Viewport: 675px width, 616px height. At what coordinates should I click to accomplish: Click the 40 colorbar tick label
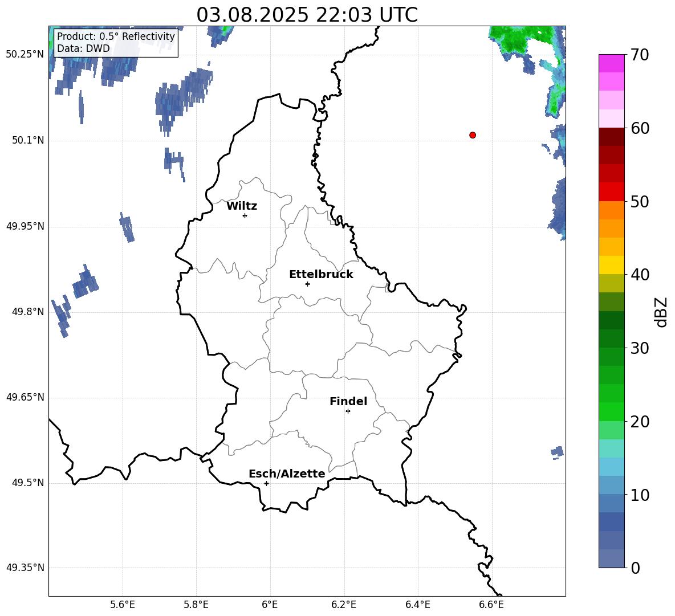click(640, 275)
